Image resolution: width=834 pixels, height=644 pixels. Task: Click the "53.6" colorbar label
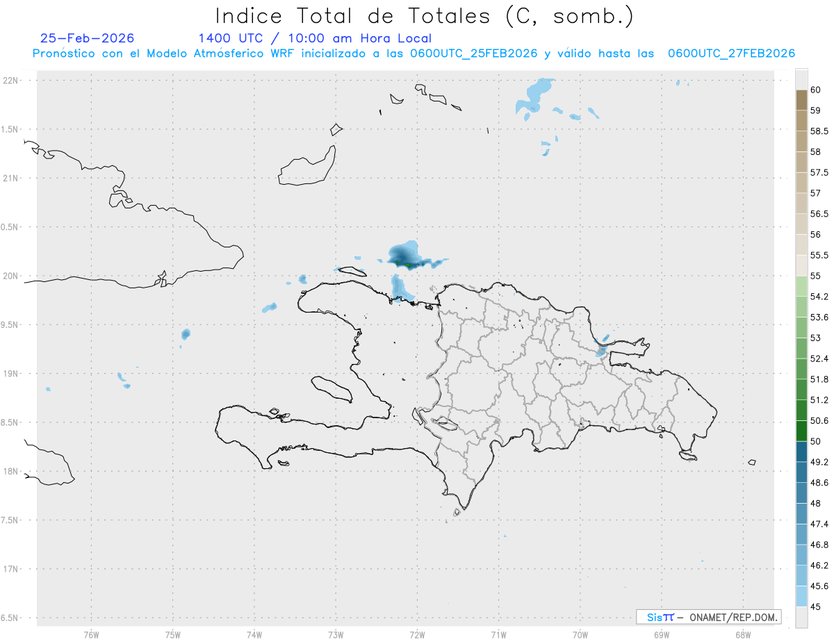pyautogui.click(x=819, y=317)
